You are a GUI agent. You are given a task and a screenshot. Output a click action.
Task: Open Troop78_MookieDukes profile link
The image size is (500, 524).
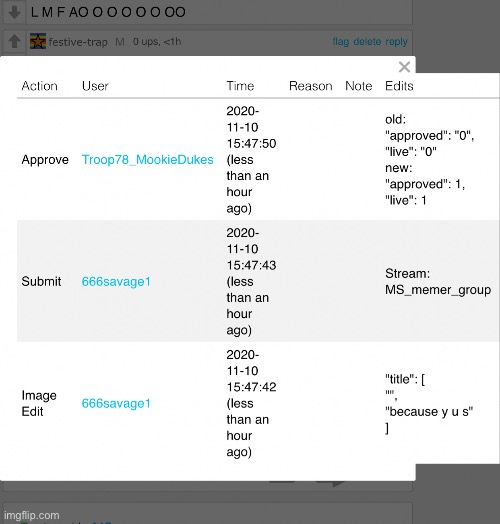[147, 160]
